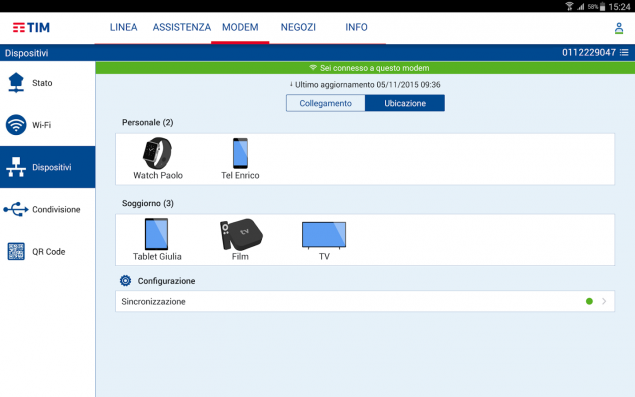Tap the Watch Paolo device icon
635x397 pixels.
[x=157, y=153]
